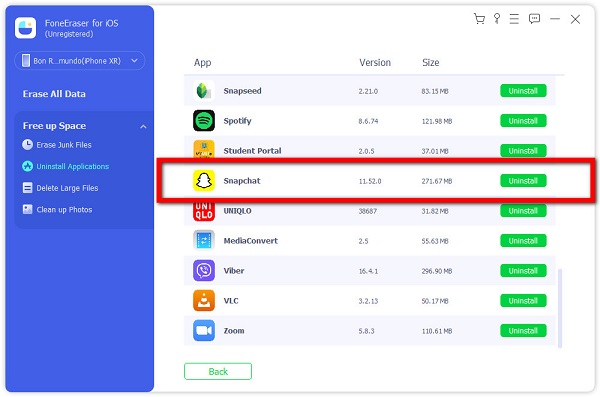Click the UNIQLO app icon

point(204,211)
